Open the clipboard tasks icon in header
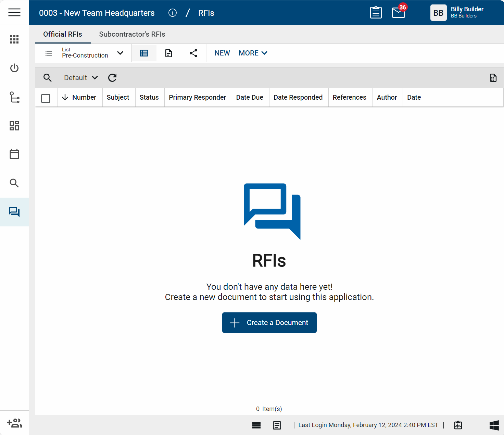 point(376,13)
